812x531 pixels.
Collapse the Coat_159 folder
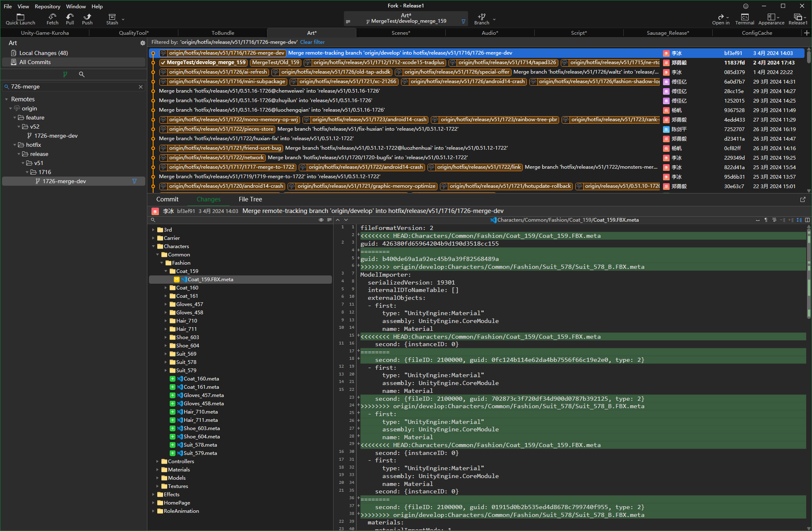(166, 271)
